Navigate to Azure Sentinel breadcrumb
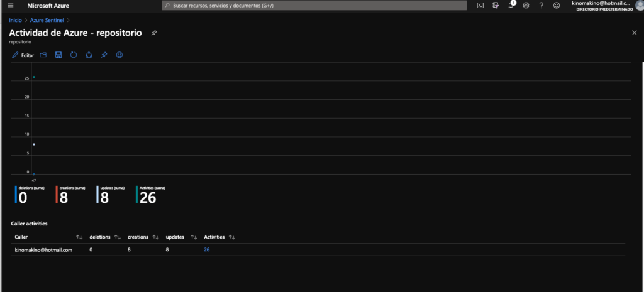The height and width of the screenshot is (292, 644). point(48,20)
